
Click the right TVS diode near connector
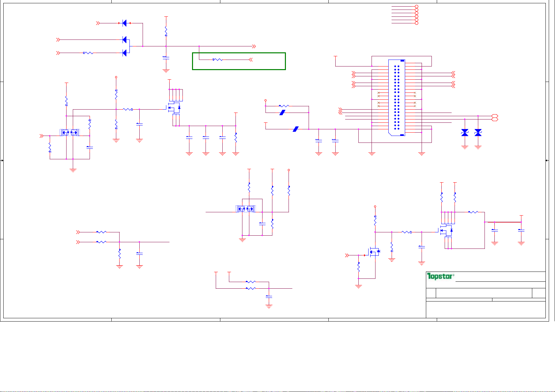pos(478,133)
